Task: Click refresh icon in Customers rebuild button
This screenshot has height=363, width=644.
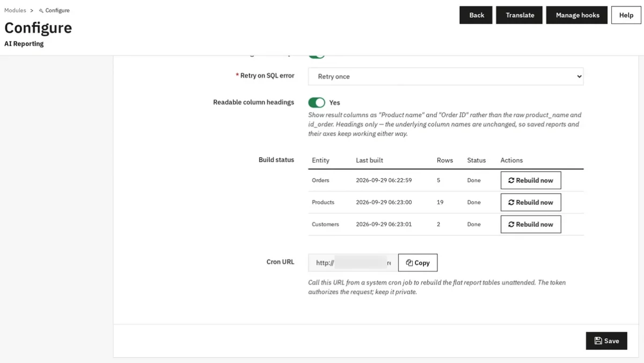Action: pyautogui.click(x=511, y=224)
